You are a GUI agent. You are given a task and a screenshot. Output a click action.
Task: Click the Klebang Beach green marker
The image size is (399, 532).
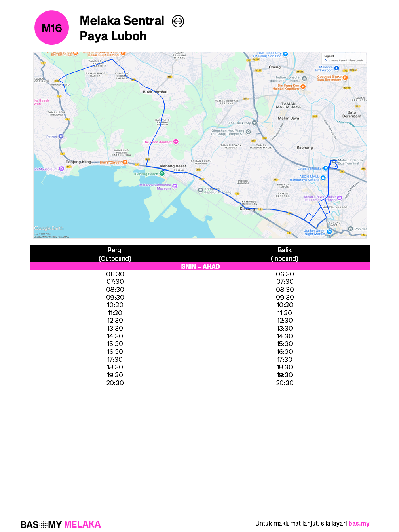[x=162, y=173]
